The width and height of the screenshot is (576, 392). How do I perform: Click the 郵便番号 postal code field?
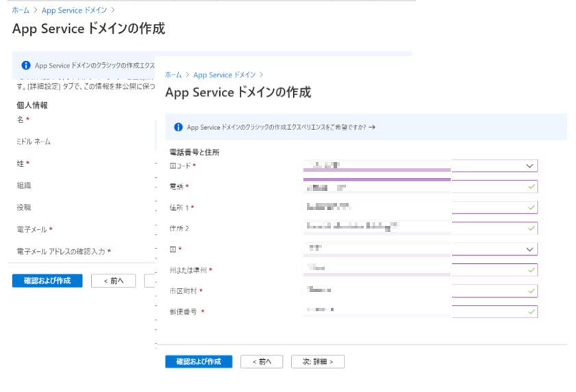[421, 312]
